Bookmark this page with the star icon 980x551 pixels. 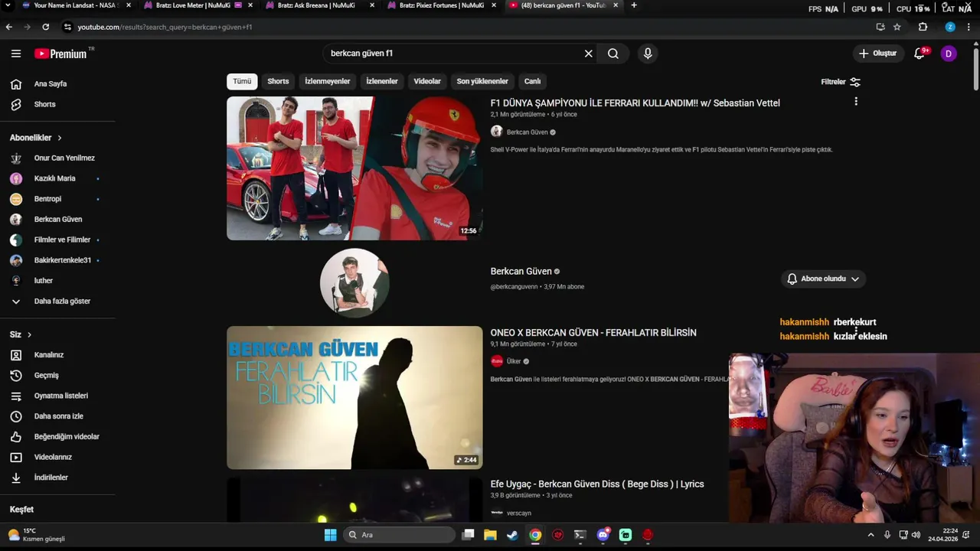pyautogui.click(x=897, y=27)
